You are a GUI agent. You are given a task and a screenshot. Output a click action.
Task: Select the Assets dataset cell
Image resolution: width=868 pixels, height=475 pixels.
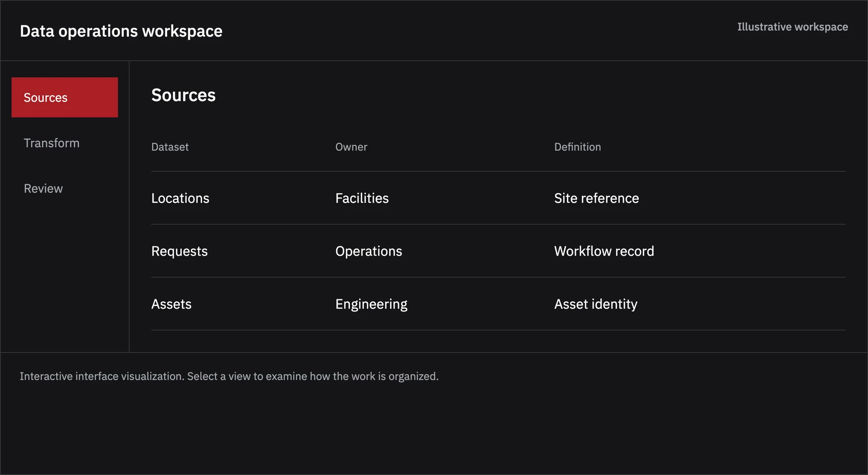click(x=171, y=304)
